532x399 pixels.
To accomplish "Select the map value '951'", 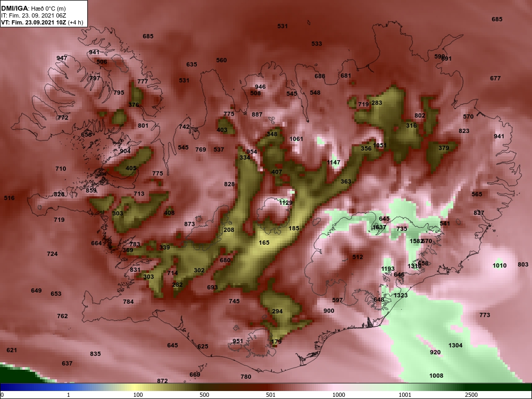I will pyautogui.click(x=238, y=341).
